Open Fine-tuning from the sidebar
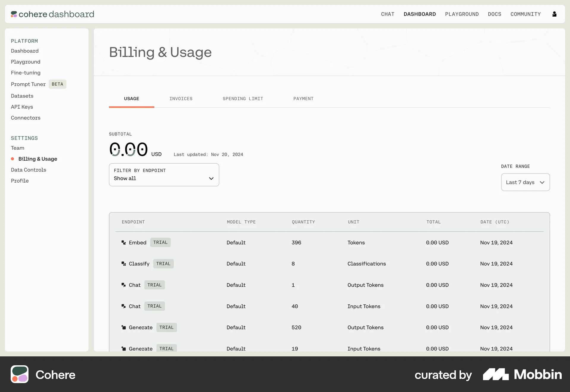 point(26,73)
